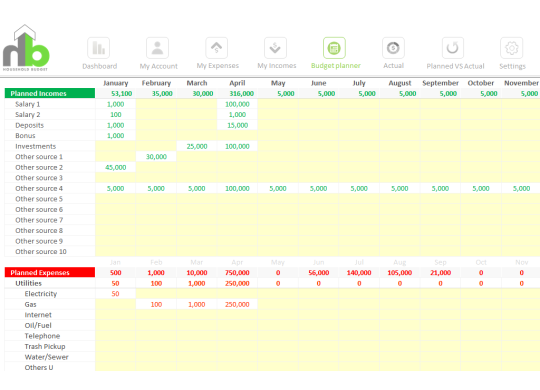Select Bonus January cell 1,000
Viewport: 540px width, 390px height.
(115, 136)
